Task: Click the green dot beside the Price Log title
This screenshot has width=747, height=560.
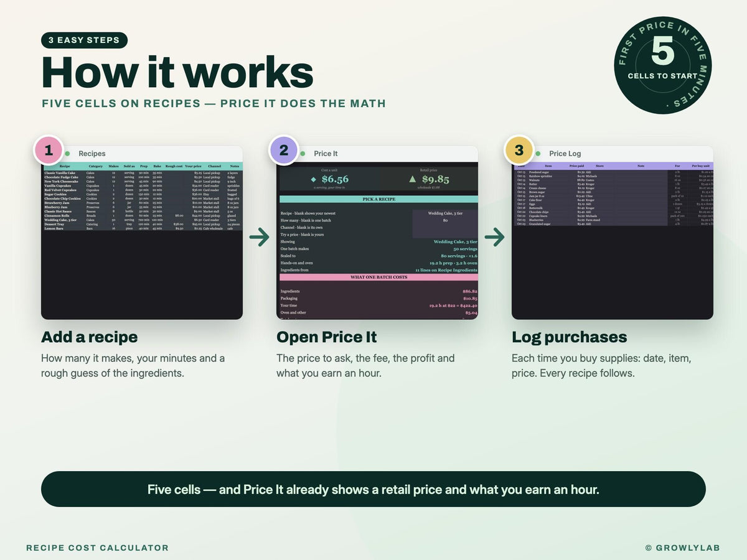Action: pyautogui.click(x=538, y=154)
